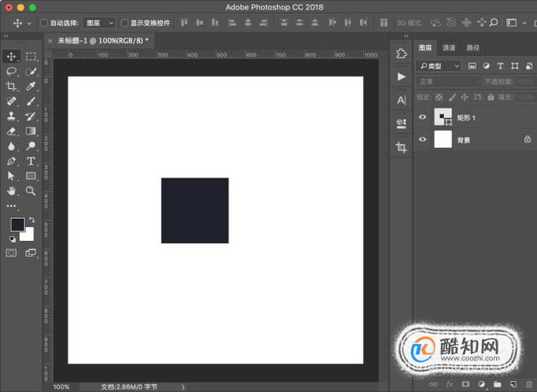Screen dimensions: 537x392
Task: Reset default foreground and background colors
Action: point(13,239)
